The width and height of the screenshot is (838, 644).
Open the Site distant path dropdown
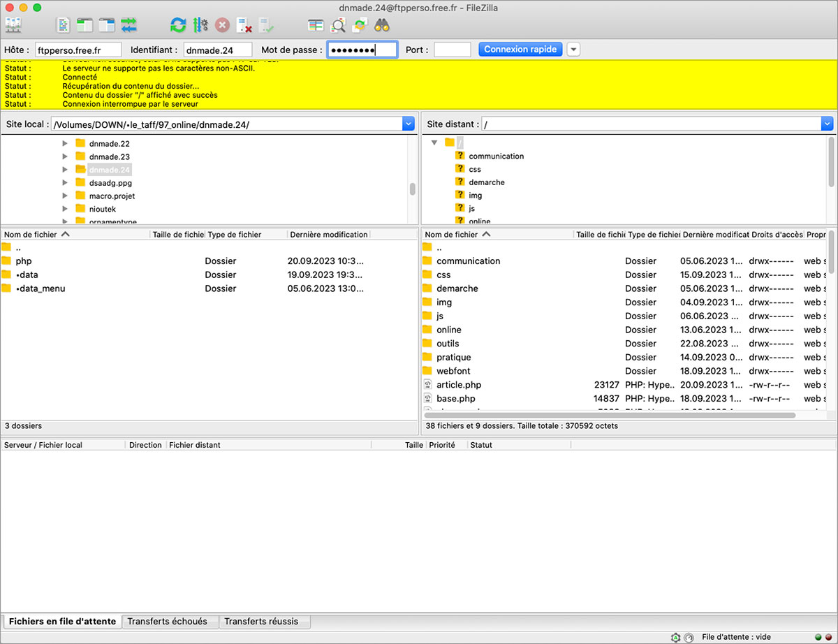coord(828,124)
